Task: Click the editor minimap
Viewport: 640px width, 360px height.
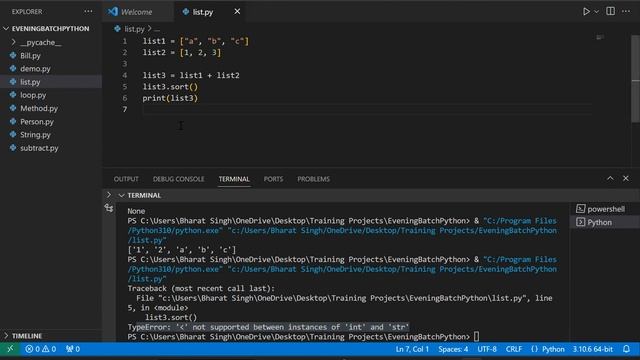Action: click(x=600, y=38)
